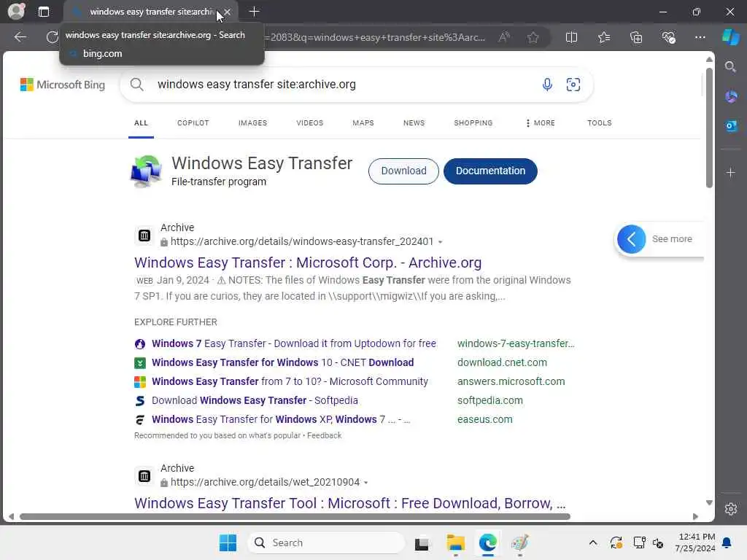
Task: Click the Windows Easy Transfer program icon
Action: point(146,171)
